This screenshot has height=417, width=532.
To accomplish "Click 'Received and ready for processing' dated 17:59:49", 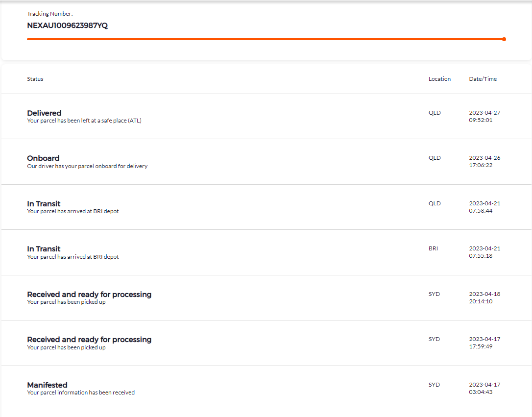I will point(89,340).
